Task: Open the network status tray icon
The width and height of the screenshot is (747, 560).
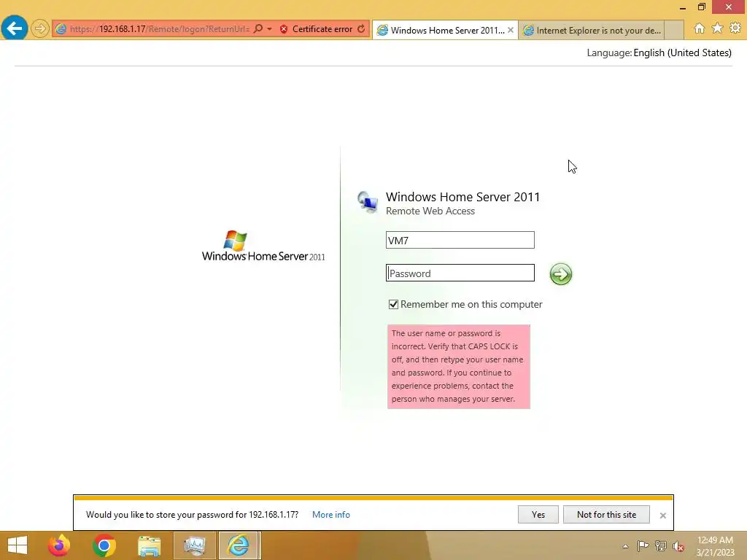Action: coord(660,545)
